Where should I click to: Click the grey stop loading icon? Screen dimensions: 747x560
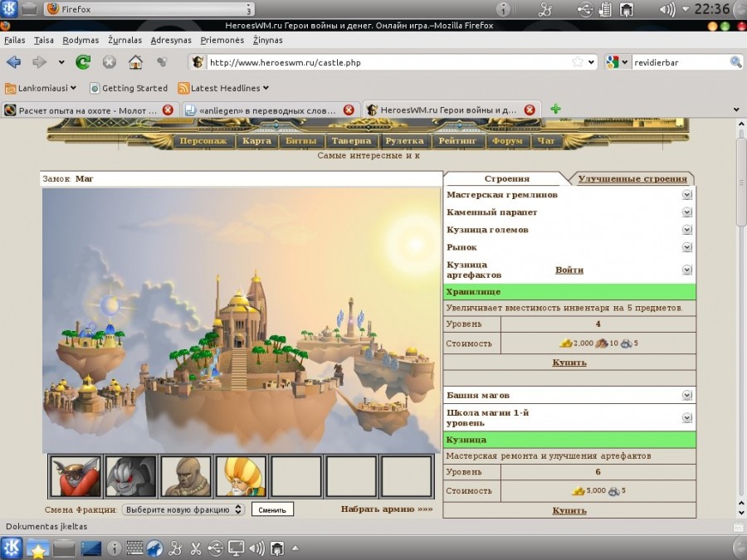pyautogui.click(x=109, y=62)
